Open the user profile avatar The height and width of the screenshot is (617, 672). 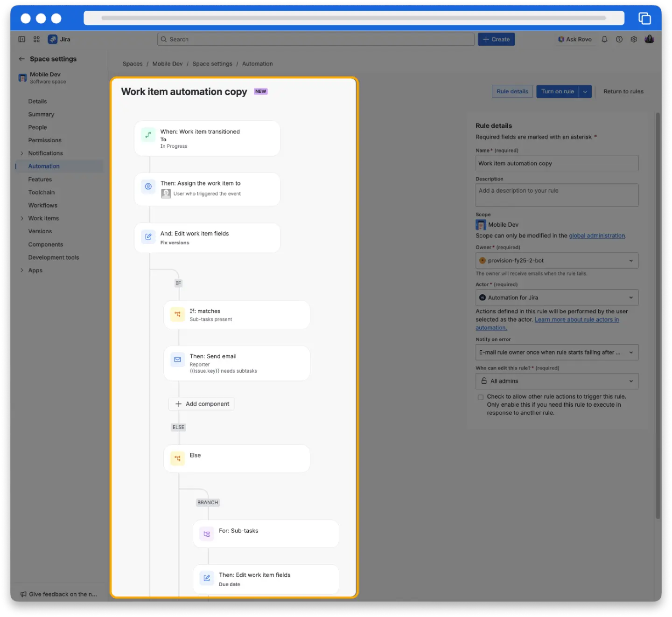point(649,39)
